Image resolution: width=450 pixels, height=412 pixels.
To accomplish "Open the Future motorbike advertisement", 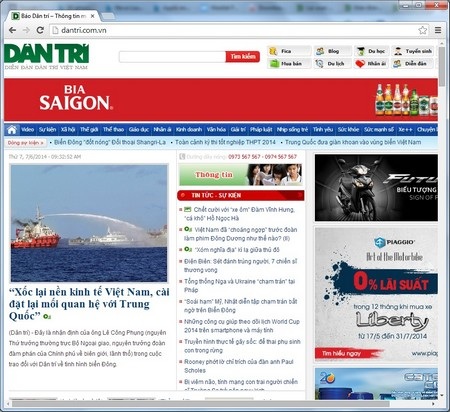I will (376, 187).
